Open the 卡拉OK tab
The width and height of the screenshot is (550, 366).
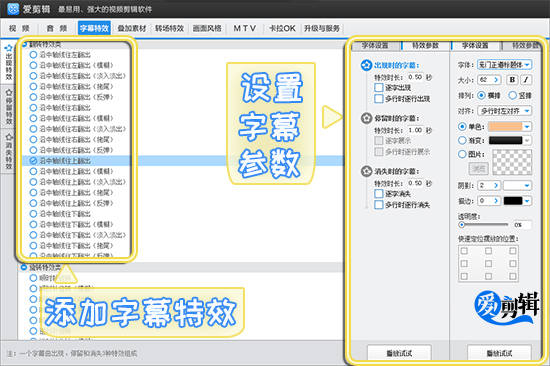point(282,28)
